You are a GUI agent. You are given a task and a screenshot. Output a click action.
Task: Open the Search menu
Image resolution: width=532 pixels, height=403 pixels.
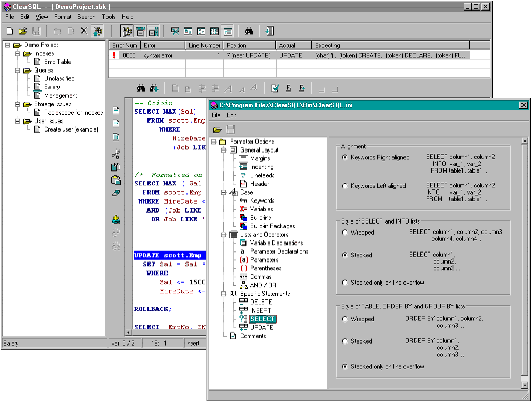86,17
